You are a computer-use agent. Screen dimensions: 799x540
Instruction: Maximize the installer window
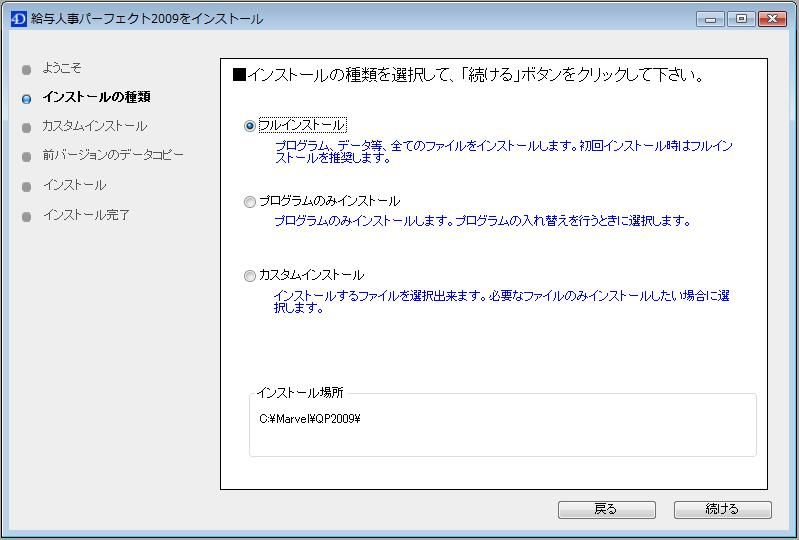[741, 19]
